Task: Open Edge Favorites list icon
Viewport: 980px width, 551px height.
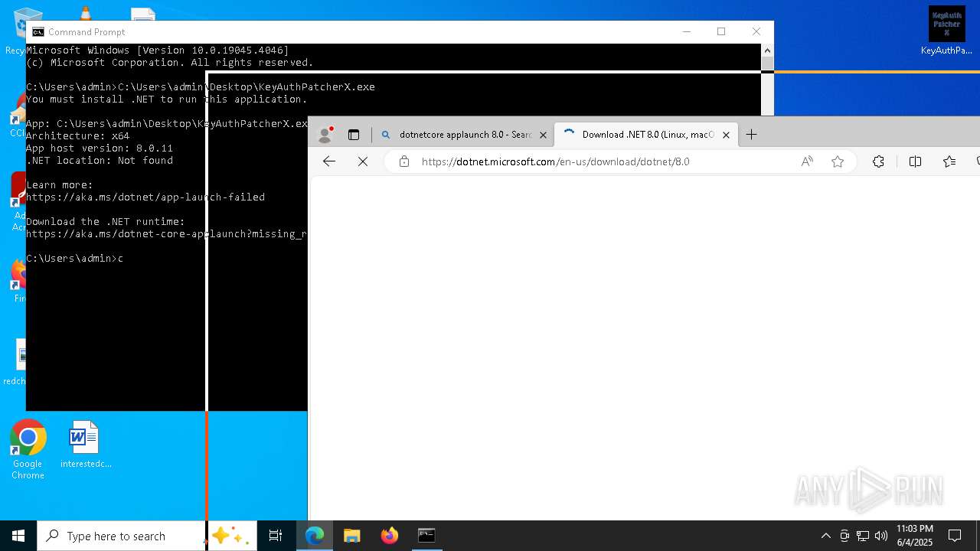Action: (x=949, y=161)
